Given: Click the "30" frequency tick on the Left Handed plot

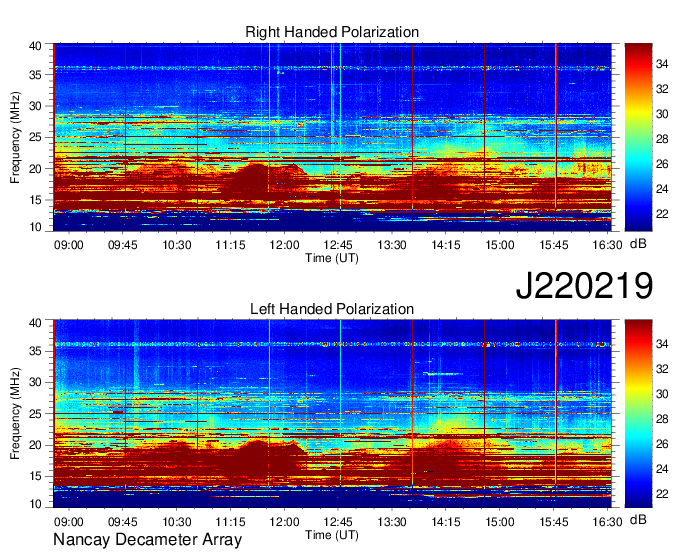Looking at the screenshot, I should coord(35,382).
